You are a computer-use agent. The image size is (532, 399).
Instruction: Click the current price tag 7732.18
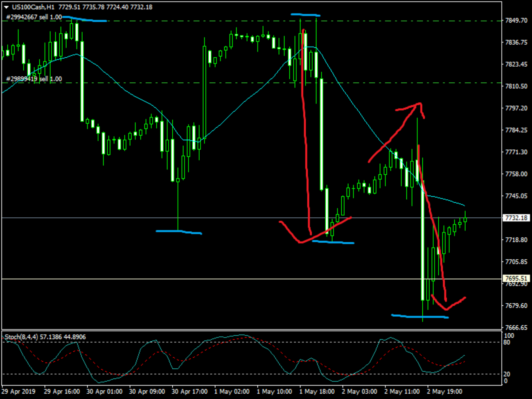pos(516,218)
